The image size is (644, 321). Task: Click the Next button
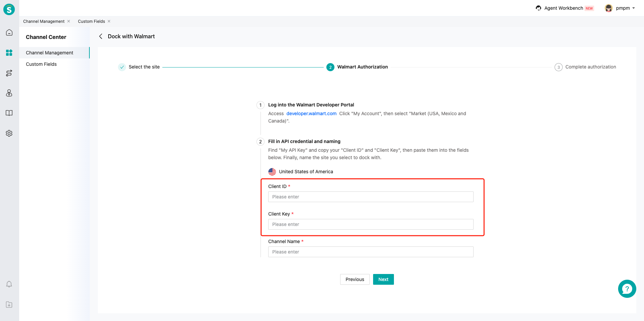click(383, 279)
